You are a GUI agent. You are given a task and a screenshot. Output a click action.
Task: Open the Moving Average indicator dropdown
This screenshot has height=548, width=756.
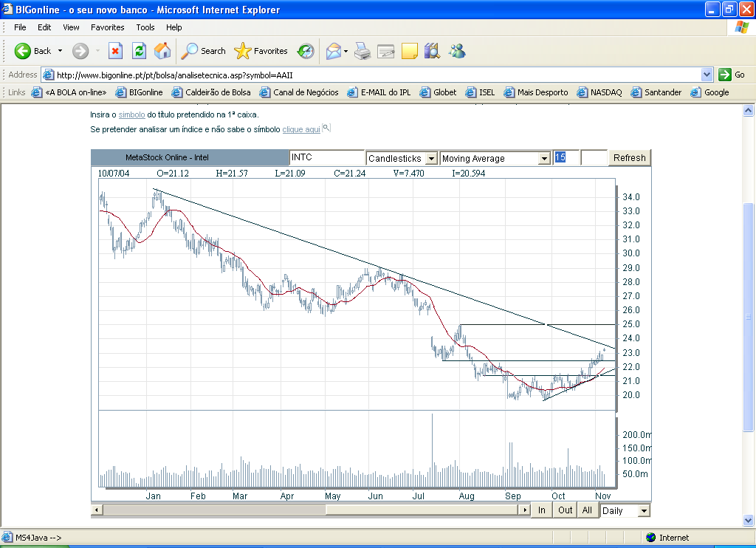point(544,158)
